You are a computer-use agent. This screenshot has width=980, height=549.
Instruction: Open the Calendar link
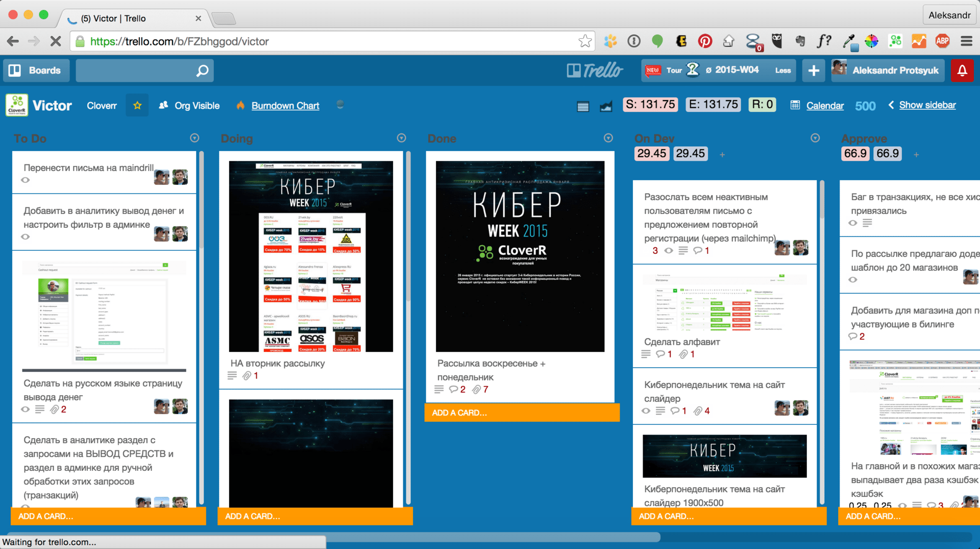coord(825,106)
